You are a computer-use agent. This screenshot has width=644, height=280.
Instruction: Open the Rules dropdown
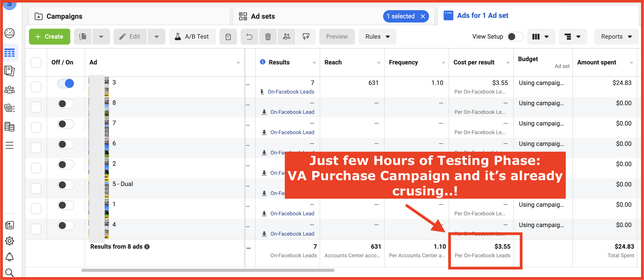377,37
